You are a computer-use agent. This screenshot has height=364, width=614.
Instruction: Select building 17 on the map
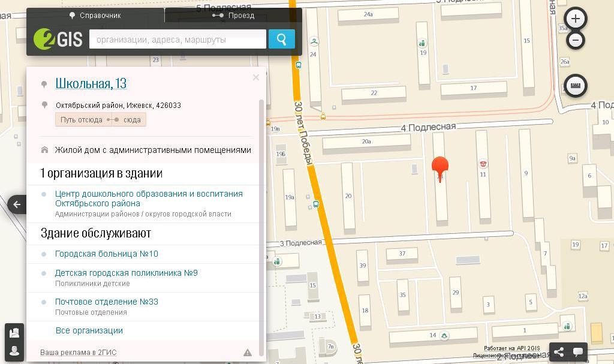coord(474,88)
